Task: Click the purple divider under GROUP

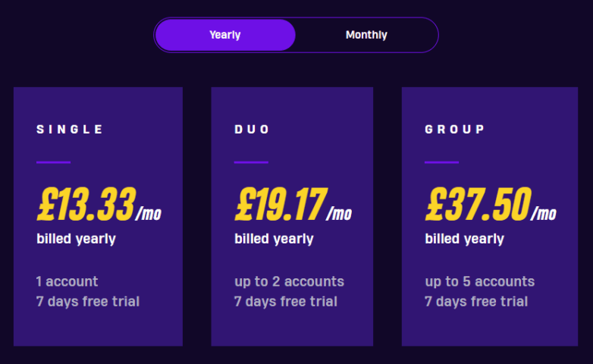Action: pyautogui.click(x=441, y=162)
